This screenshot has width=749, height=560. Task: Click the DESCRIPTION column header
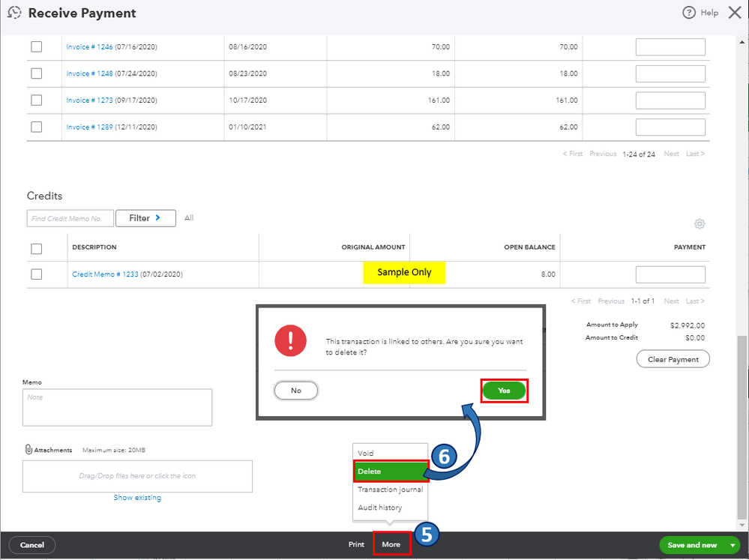pyautogui.click(x=94, y=247)
